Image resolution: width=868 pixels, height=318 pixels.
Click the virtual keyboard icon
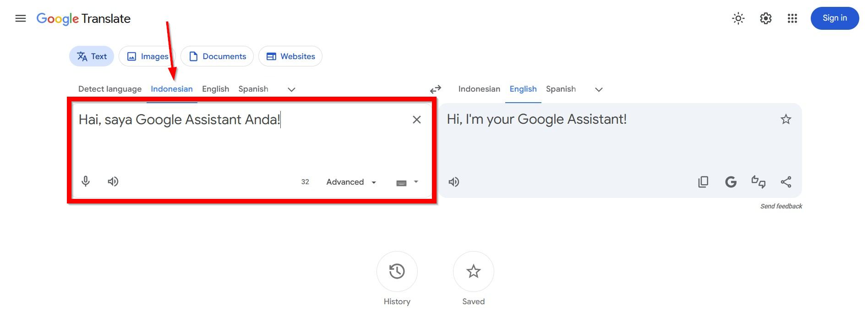(x=401, y=183)
